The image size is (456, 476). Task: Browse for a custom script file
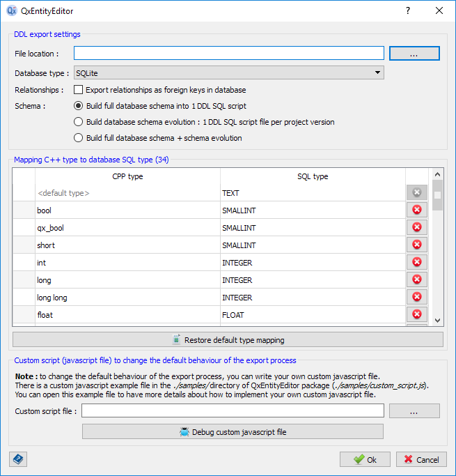click(x=414, y=411)
